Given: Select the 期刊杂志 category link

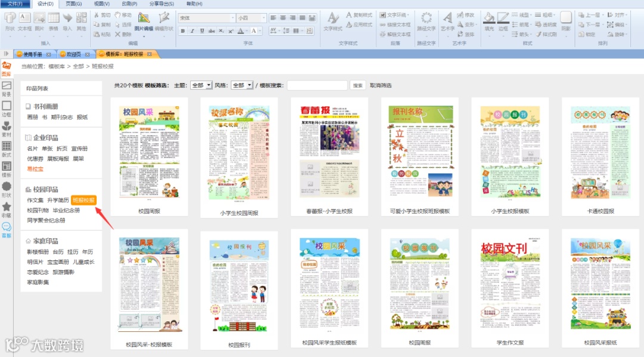Looking at the screenshot, I should pyautogui.click(x=62, y=117).
